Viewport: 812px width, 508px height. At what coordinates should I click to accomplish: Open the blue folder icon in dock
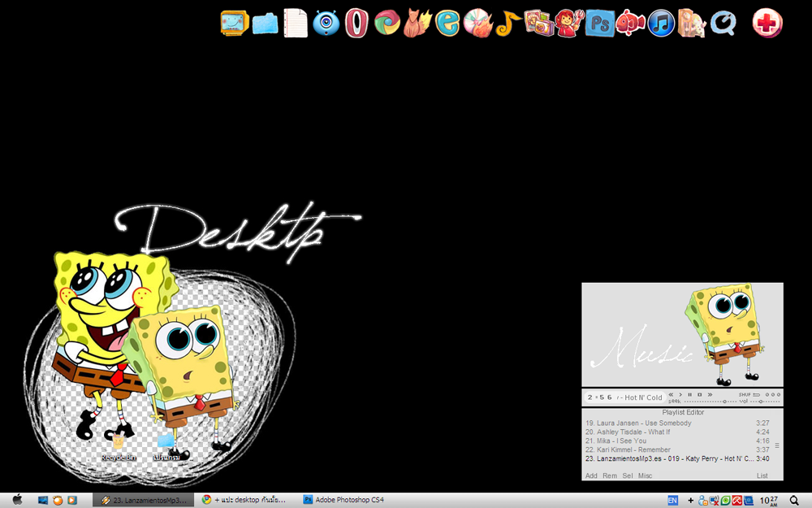click(x=266, y=24)
